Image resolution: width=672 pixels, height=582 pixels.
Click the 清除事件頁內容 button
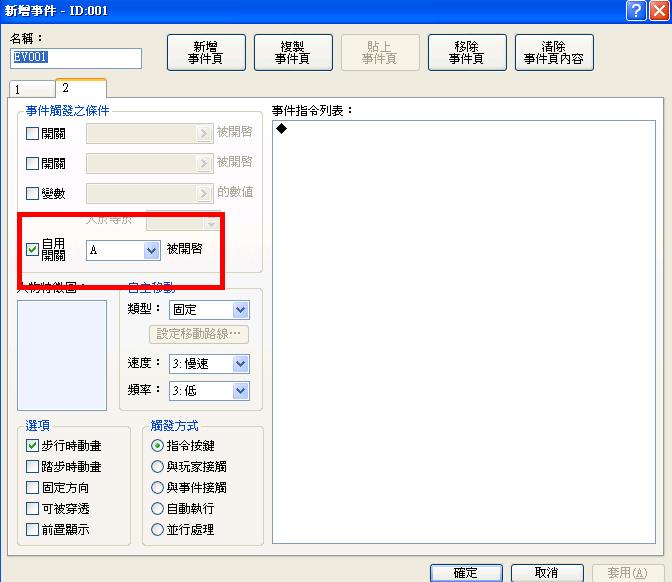tap(554, 52)
